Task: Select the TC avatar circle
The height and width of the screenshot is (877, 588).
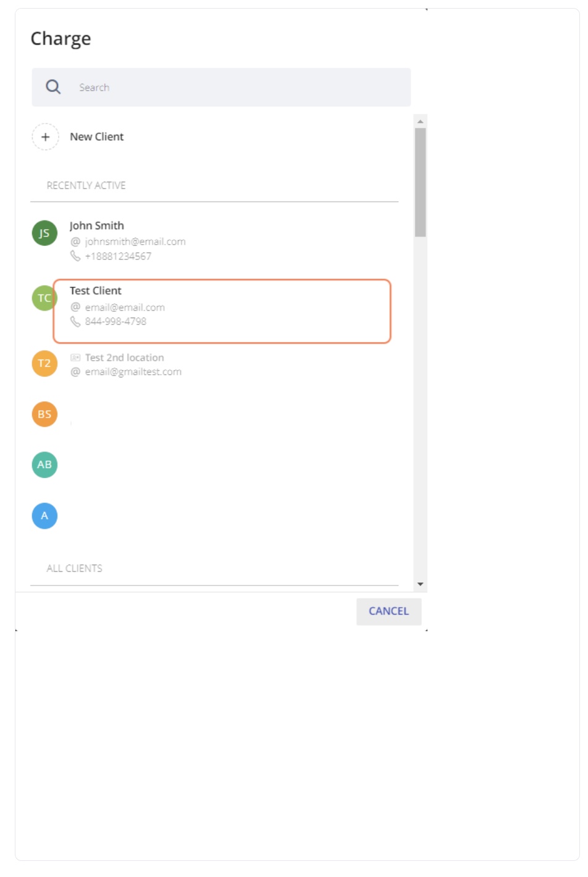Action: point(43,298)
